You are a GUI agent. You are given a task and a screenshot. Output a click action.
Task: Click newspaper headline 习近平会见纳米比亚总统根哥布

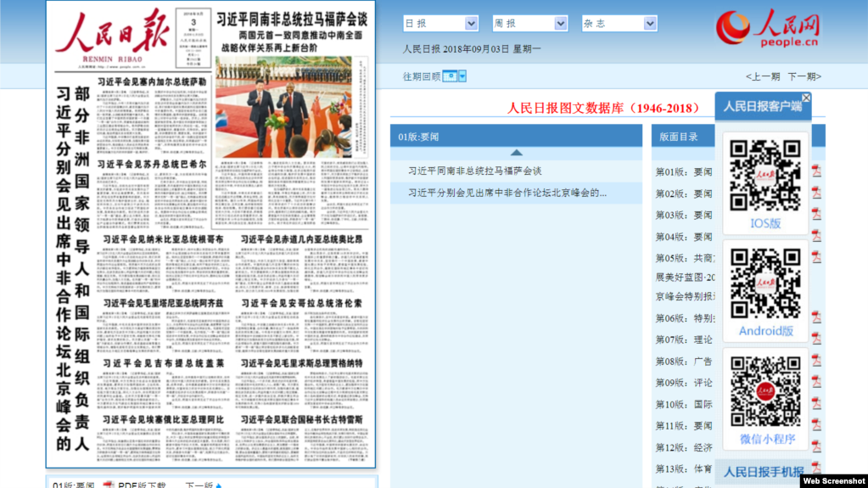163,239
